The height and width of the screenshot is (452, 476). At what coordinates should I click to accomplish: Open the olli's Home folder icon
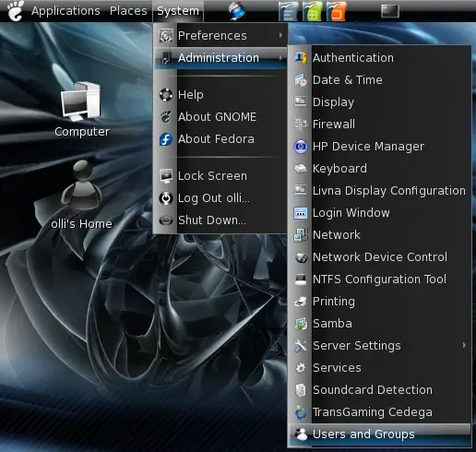pos(81,195)
